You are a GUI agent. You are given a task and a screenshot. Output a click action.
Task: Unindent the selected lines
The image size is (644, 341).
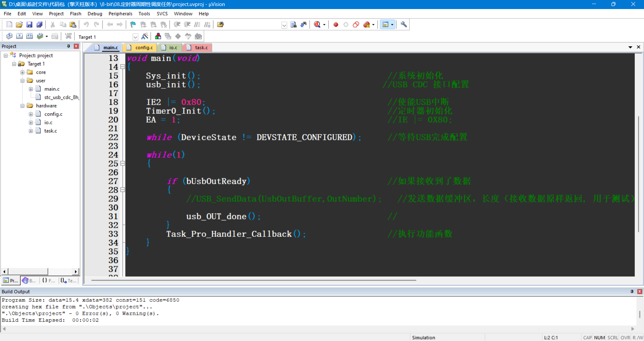point(187,24)
